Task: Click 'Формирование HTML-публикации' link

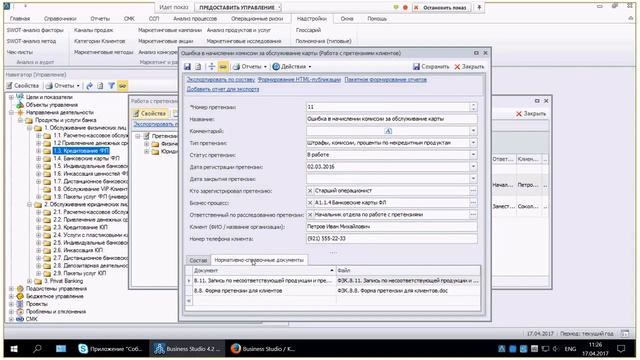Action: pos(300,80)
